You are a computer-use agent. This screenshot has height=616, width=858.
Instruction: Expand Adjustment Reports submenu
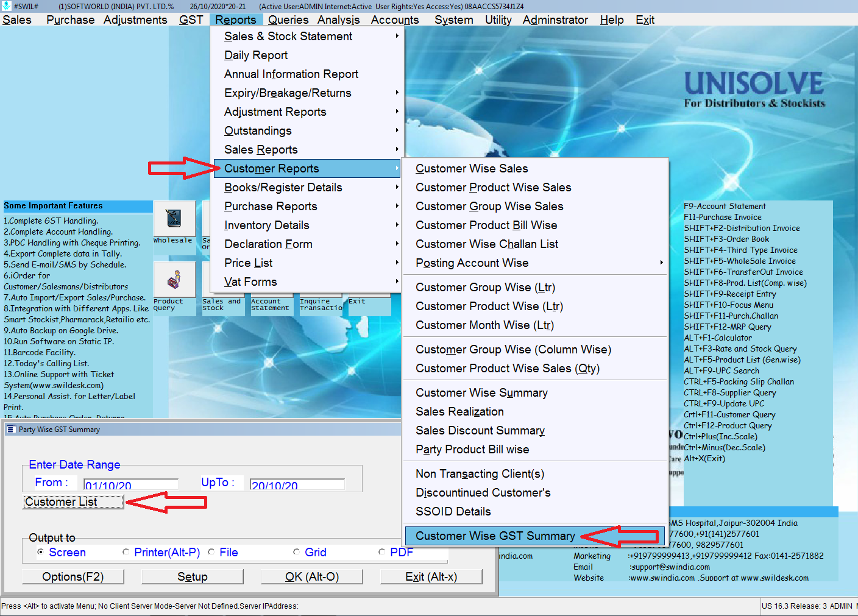coord(307,112)
